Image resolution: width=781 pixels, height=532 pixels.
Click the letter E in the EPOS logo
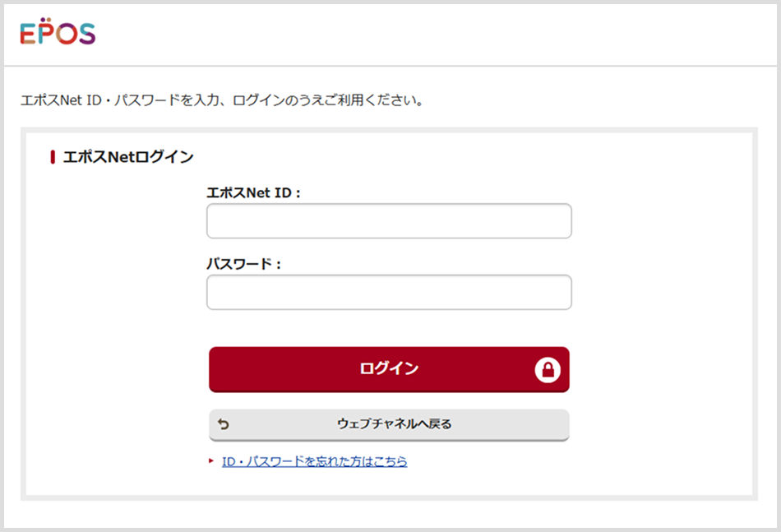click(28, 35)
